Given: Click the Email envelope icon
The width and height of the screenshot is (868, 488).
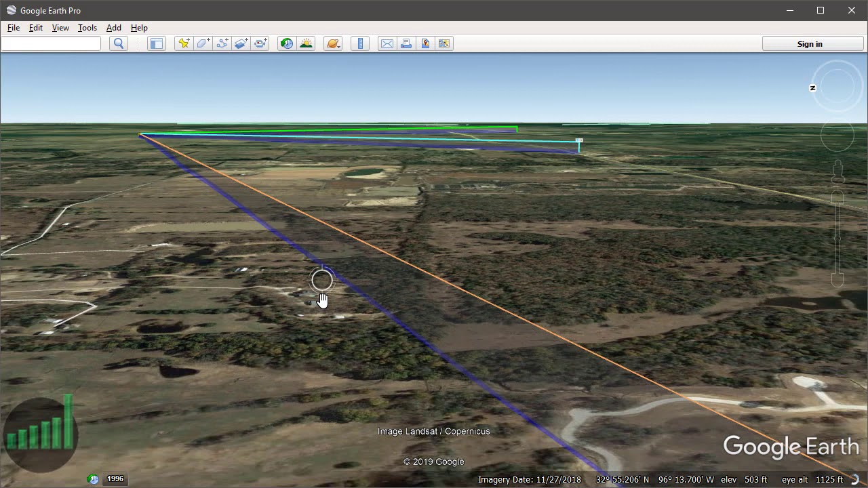Looking at the screenshot, I should (x=387, y=43).
